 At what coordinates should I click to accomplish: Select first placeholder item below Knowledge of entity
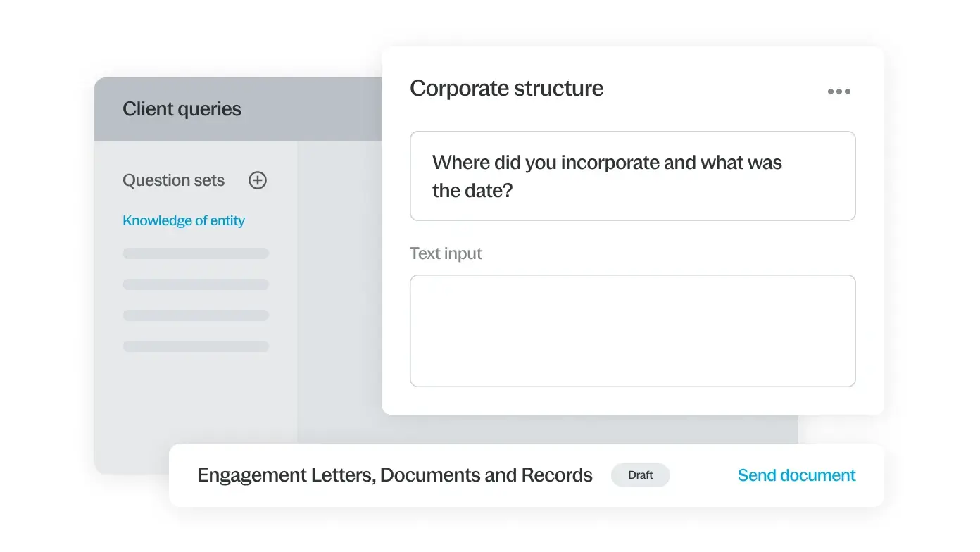(196, 253)
